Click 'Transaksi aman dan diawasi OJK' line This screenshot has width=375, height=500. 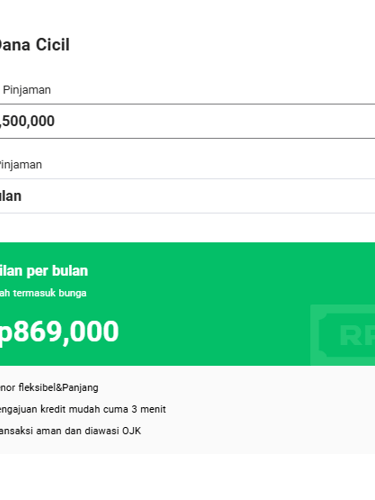click(x=70, y=431)
